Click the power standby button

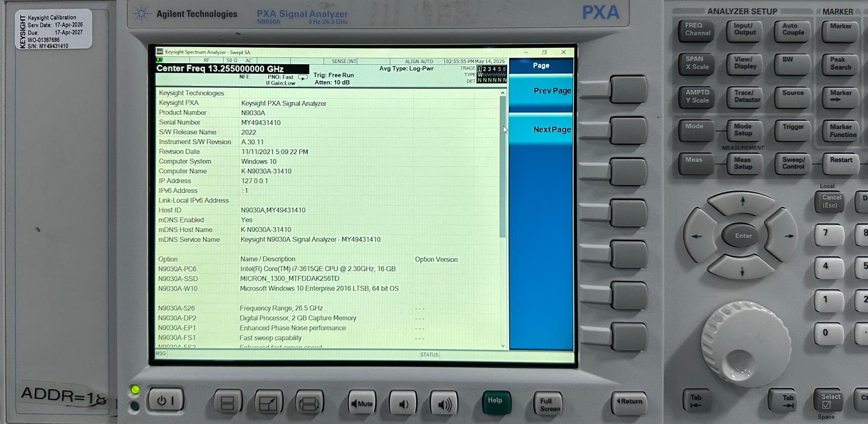[x=166, y=400]
